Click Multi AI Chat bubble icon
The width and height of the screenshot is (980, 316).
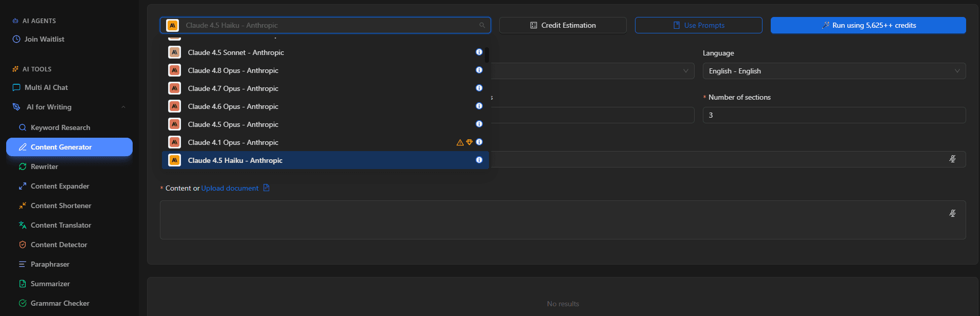click(x=16, y=87)
